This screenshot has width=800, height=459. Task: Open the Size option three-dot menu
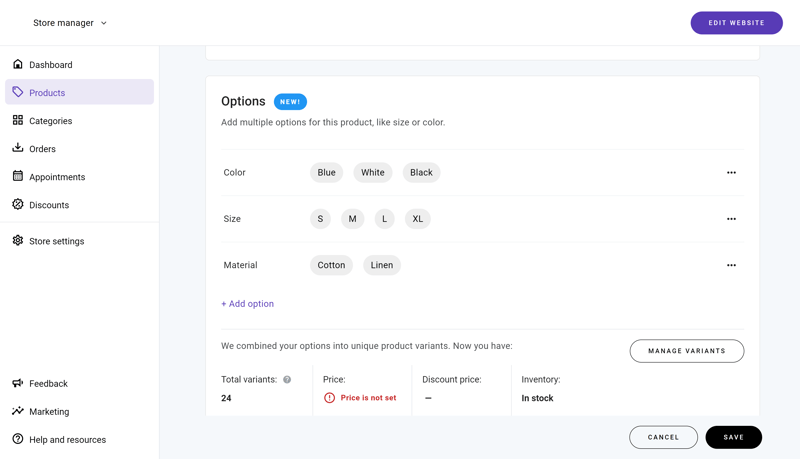click(731, 219)
